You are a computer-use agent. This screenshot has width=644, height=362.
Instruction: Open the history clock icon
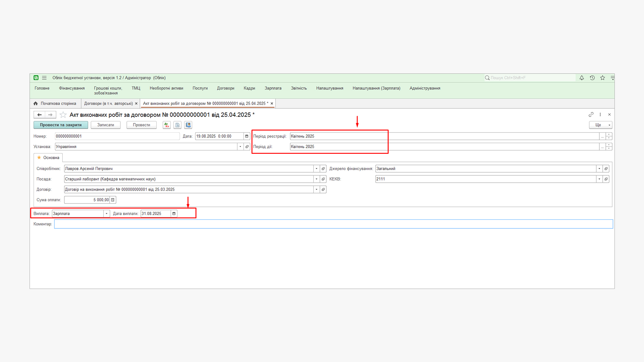[592, 78]
